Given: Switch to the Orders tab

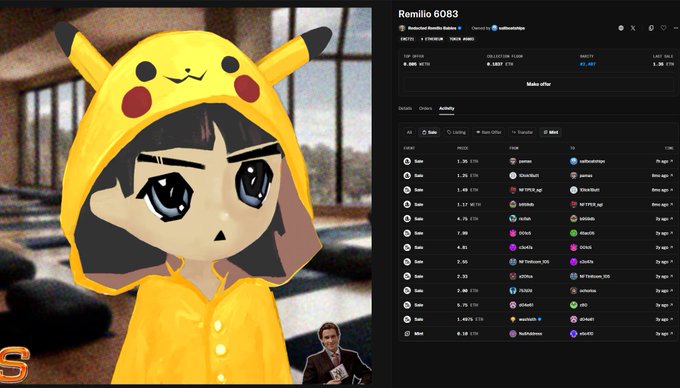Looking at the screenshot, I should coord(425,108).
